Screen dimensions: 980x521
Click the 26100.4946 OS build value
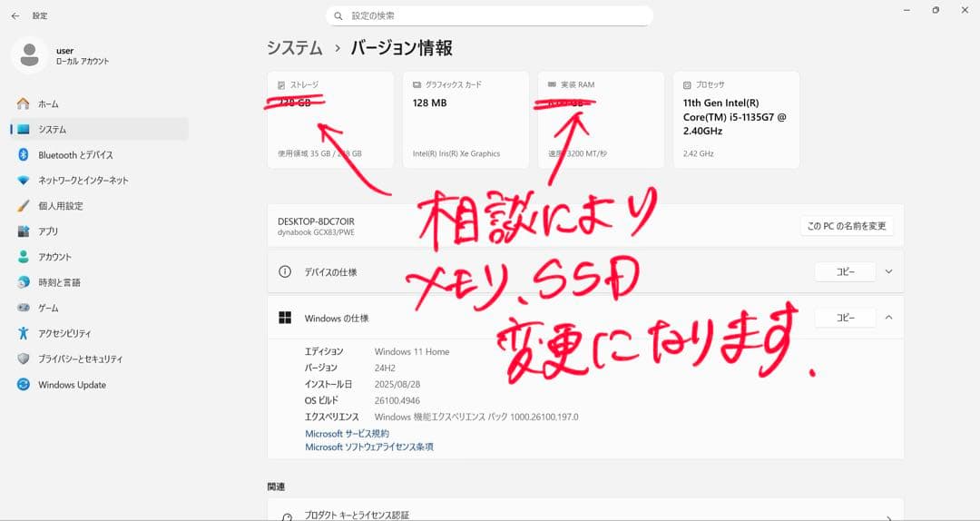(x=397, y=400)
